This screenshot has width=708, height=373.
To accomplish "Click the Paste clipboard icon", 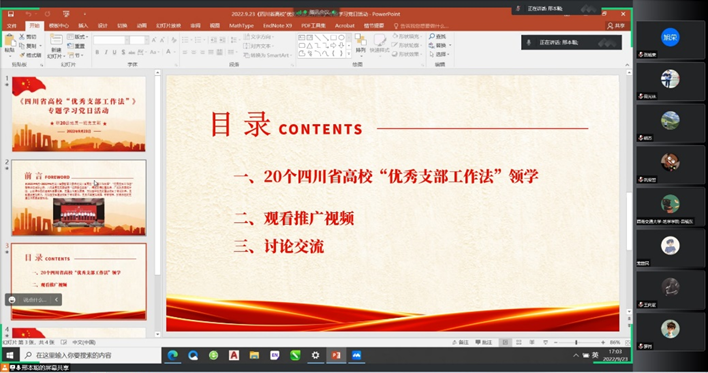I will click(9, 43).
